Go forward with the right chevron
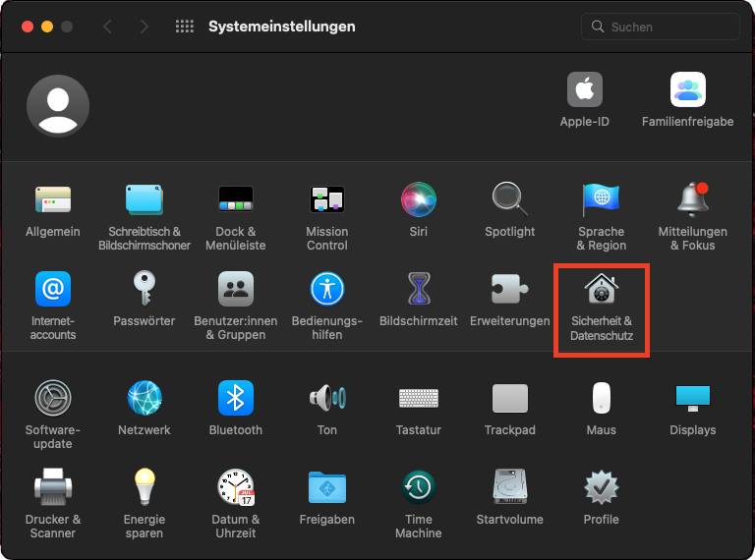 pos(144,27)
